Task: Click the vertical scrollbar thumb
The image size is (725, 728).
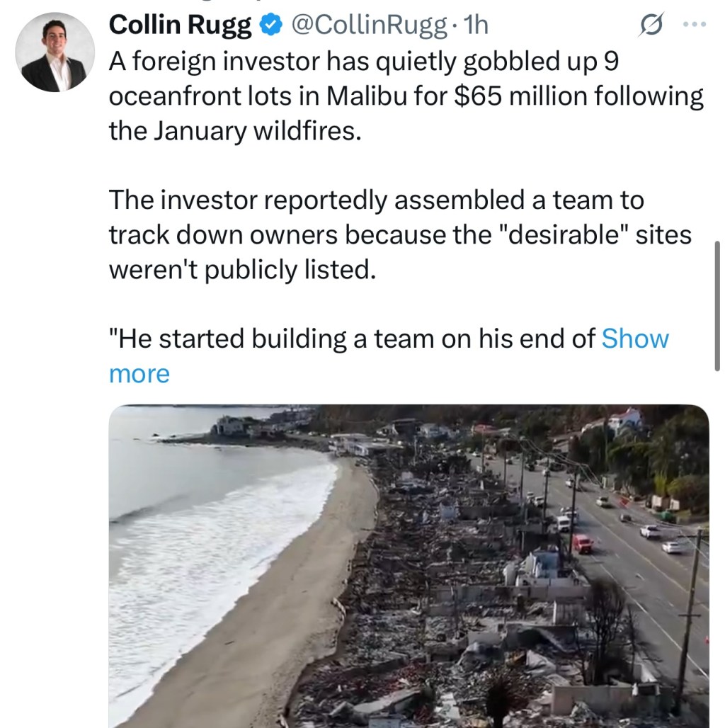Action: [718, 305]
